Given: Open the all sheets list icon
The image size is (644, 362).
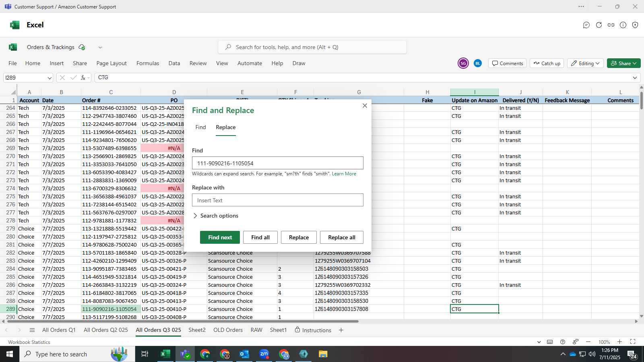Looking at the screenshot, I should 32,330.
